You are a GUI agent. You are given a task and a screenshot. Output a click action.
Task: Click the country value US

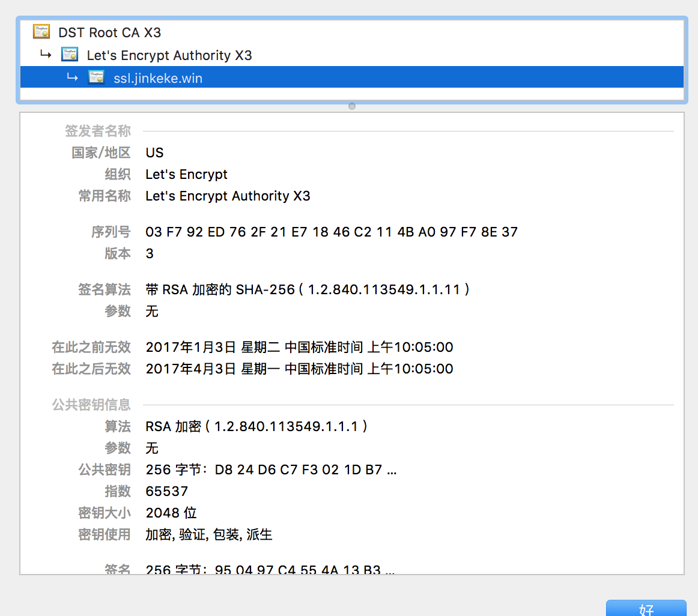click(154, 152)
